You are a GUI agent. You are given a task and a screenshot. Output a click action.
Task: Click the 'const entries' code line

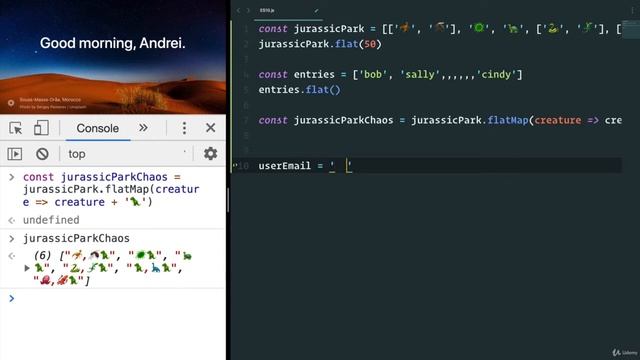[x=390, y=75]
